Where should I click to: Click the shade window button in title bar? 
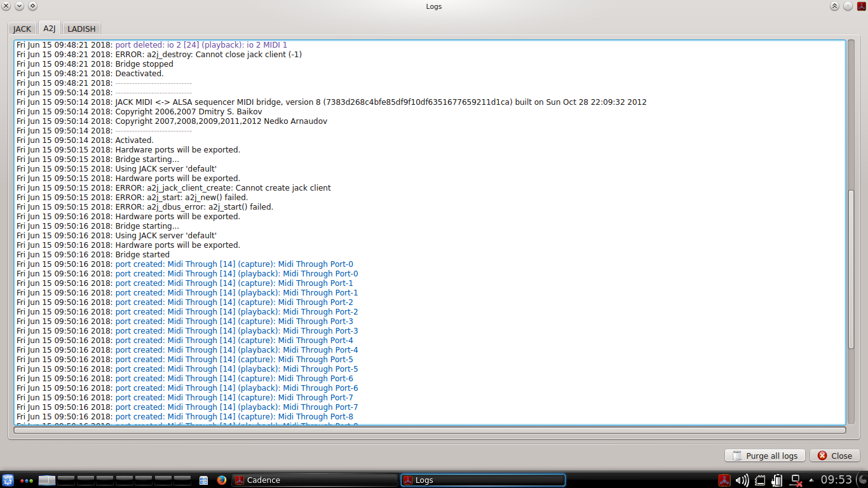(835, 6)
